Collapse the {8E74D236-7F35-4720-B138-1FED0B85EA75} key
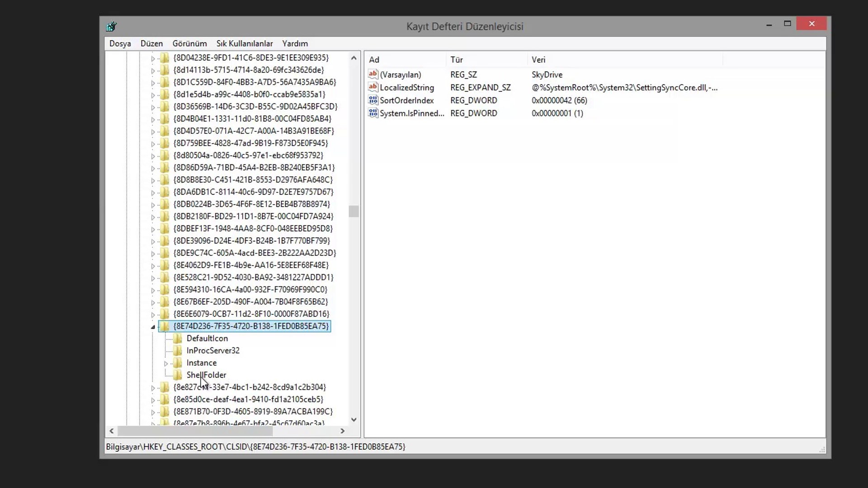 (153, 327)
